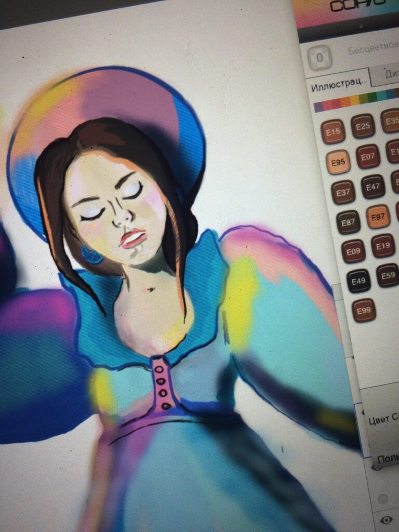Select the E87 dark olive-brown swatch
Viewport: 399px width, 532px height.
click(348, 222)
